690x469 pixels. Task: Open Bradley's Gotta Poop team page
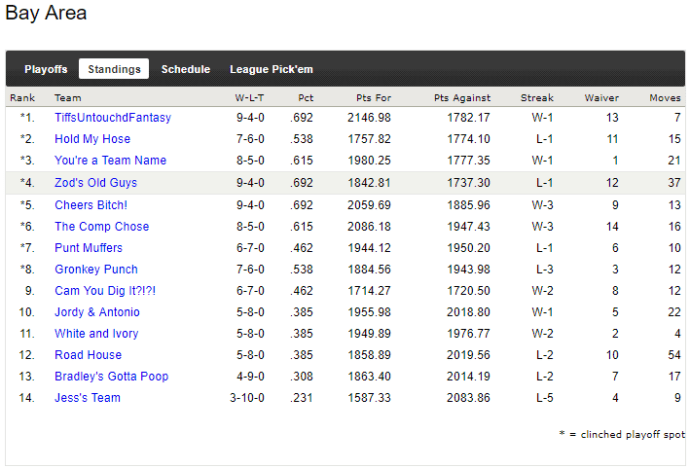point(111,377)
